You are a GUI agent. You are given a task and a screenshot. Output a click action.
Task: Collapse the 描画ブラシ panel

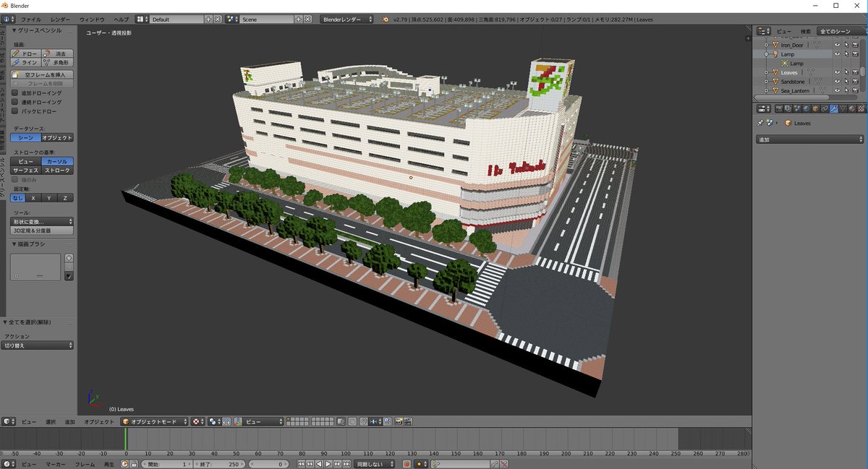coord(14,244)
